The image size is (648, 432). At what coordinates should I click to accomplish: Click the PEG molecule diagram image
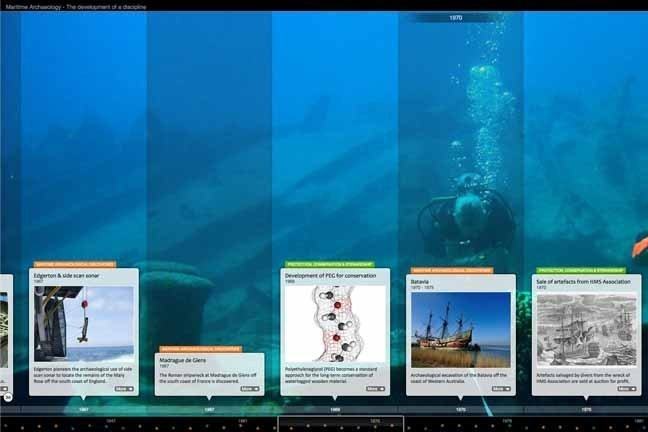coord(334,324)
